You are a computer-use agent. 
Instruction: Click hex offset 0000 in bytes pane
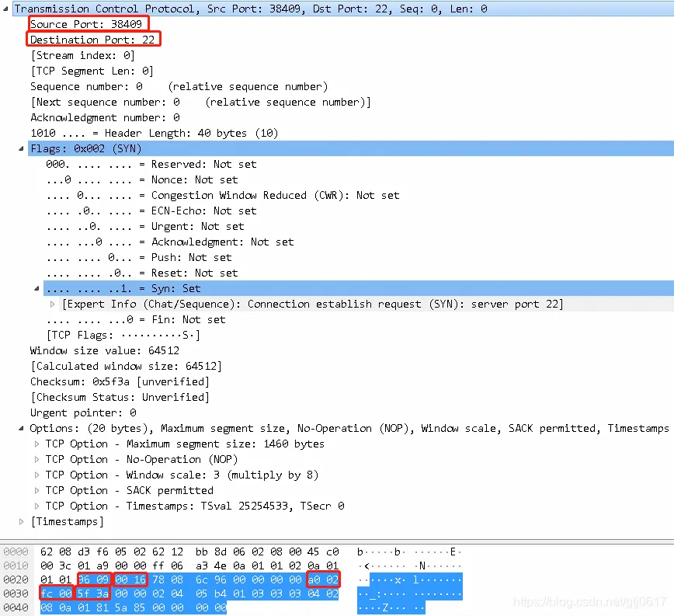[x=16, y=552]
